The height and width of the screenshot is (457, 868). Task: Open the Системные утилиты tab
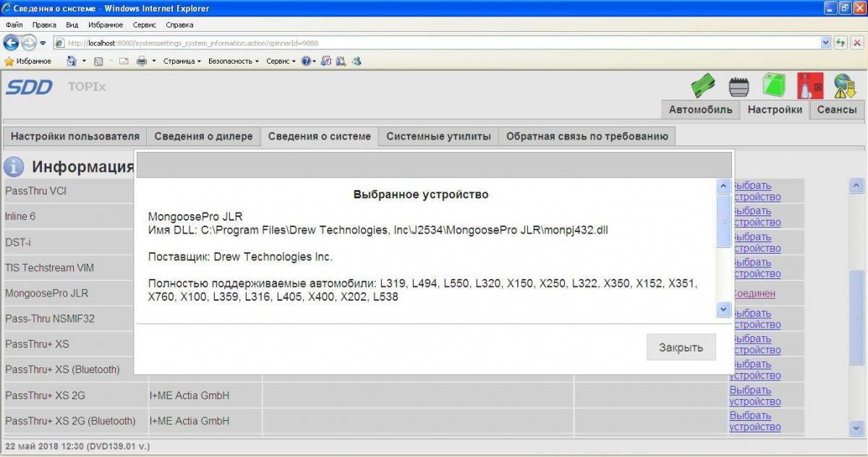[x=438, y=136]
